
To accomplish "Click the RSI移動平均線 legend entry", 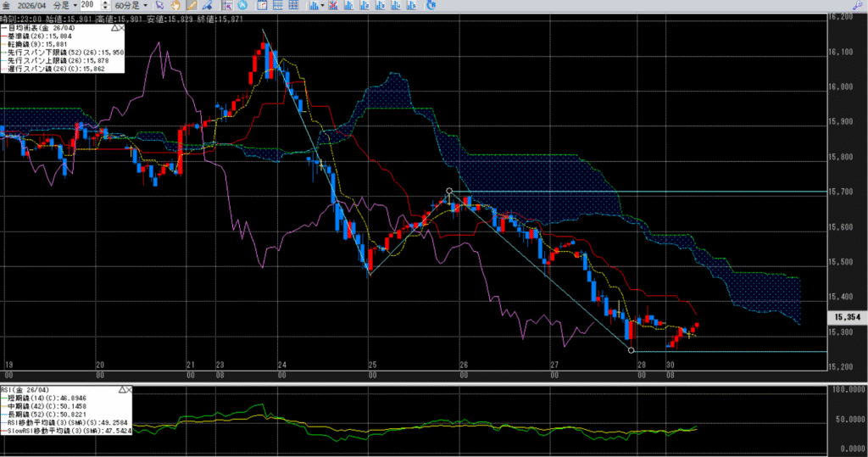I will [66, 422].
